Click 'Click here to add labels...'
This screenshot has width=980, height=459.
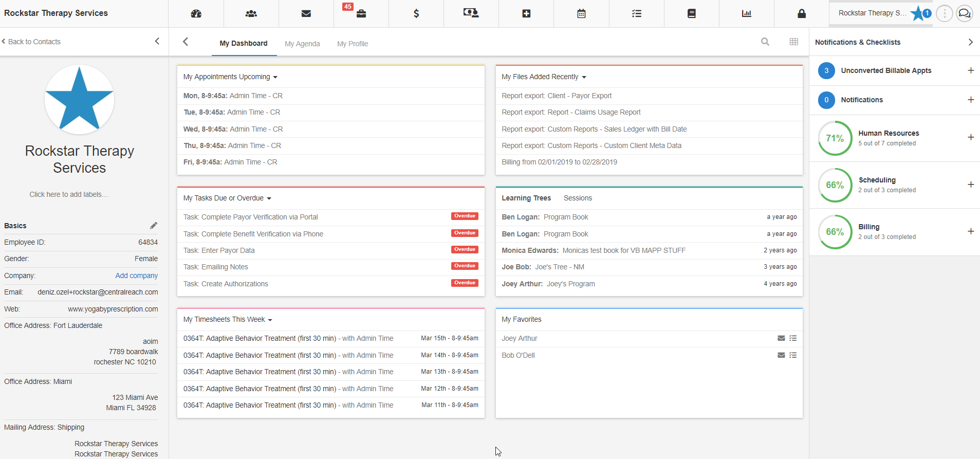pos(68,194)
